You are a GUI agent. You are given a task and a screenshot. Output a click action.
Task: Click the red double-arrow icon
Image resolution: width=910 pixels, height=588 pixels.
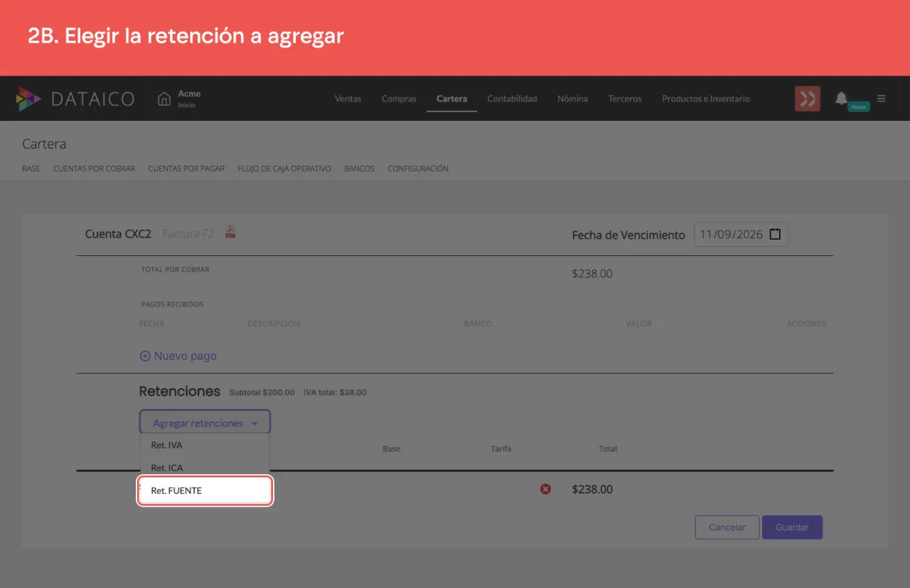point(808,99)
